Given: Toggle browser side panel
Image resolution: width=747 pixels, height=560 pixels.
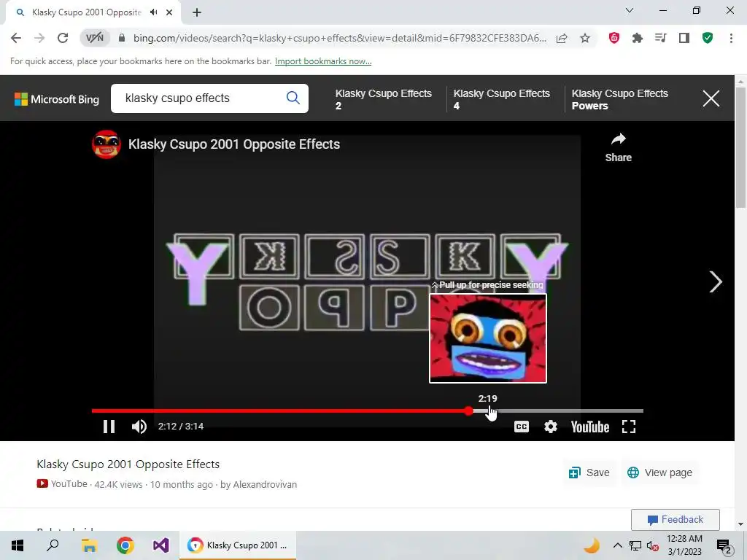Looking at the screenshot, I should [x=684, y=38].
